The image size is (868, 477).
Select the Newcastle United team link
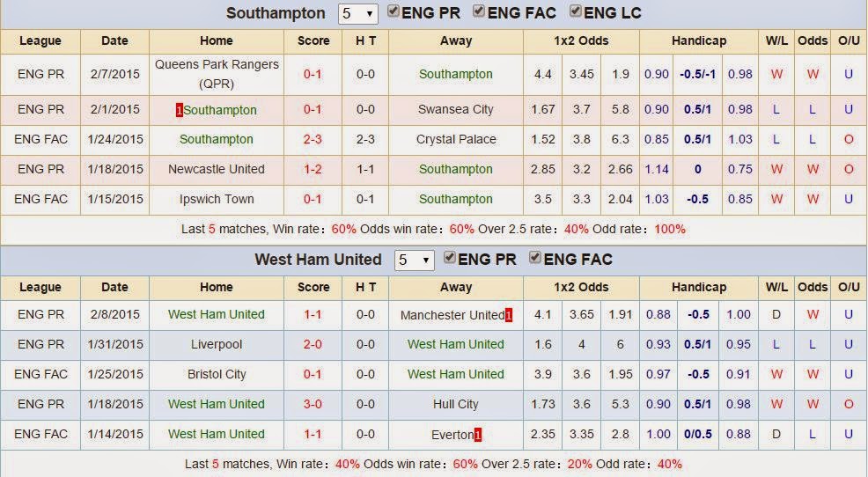217,169
